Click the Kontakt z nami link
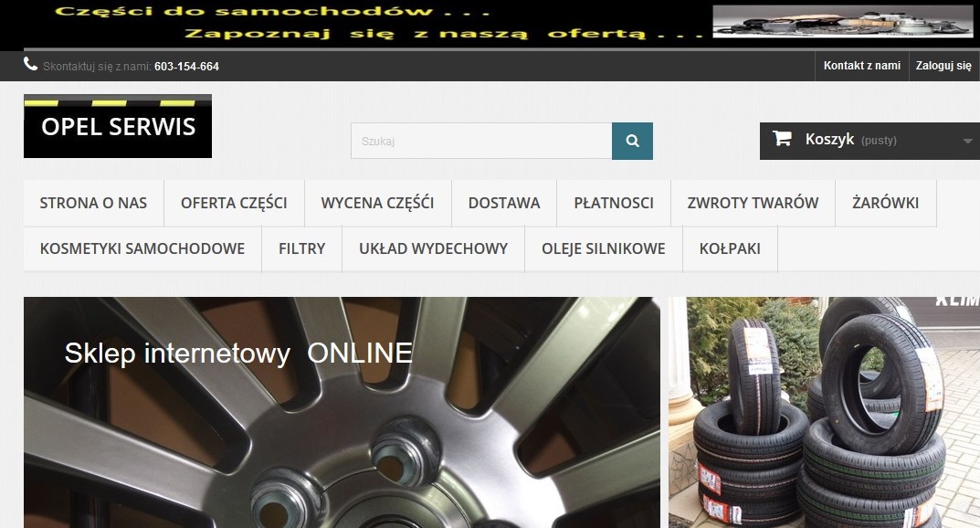This screenshot has width=980, height=528. coord(861,66)
